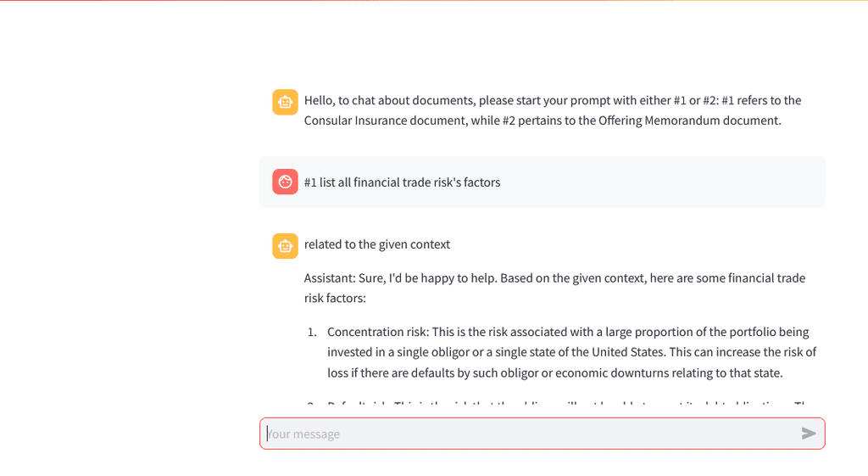Click the greeting line starting 'Hello, to chat'
This screenshot has width=868, height=476.
tap(553, 100)
